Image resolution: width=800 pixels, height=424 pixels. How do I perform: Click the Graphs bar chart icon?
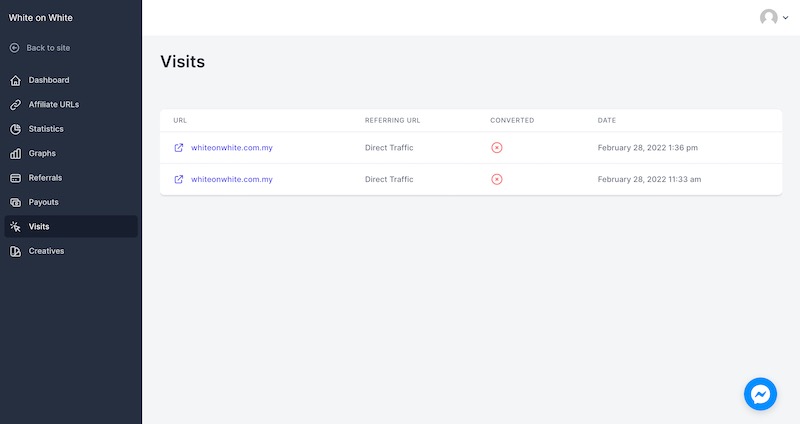pyautogui.click(x=15, y=154)
